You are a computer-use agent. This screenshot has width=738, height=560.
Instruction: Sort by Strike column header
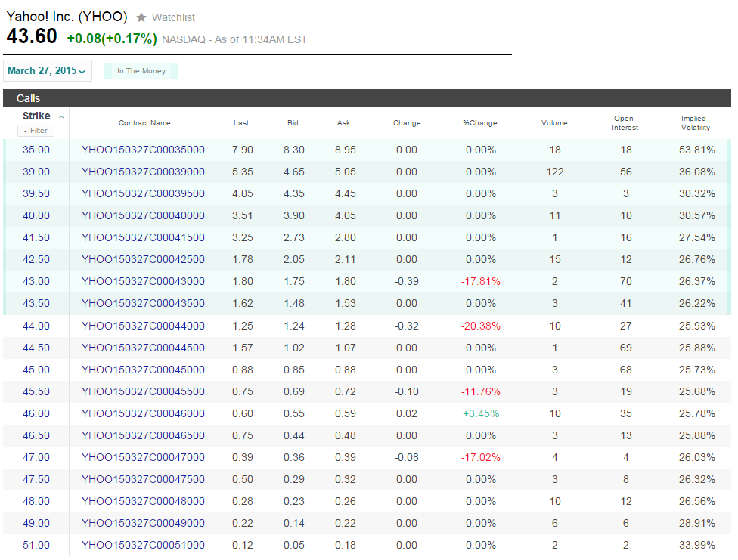coord(36,116)
